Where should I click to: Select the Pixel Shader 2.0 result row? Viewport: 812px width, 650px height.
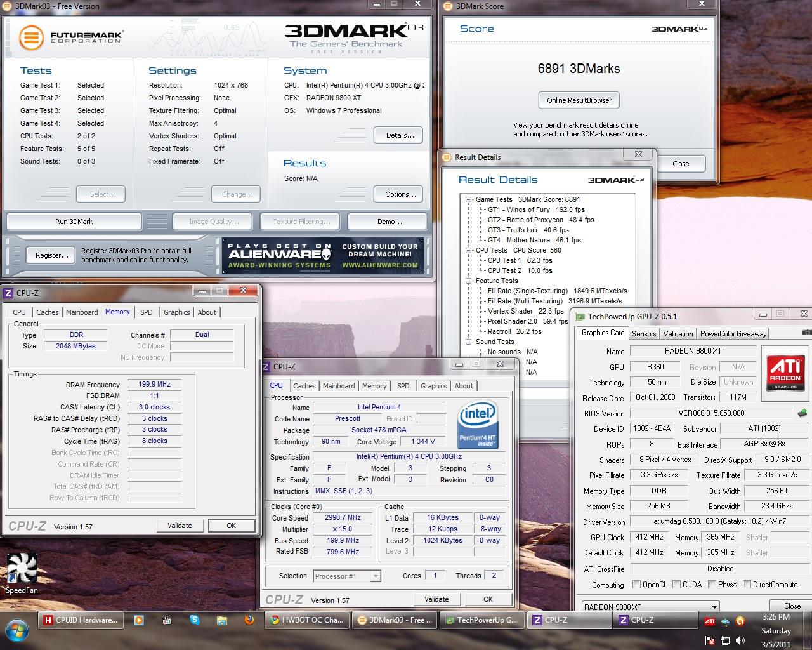click(x=528, y=321)
